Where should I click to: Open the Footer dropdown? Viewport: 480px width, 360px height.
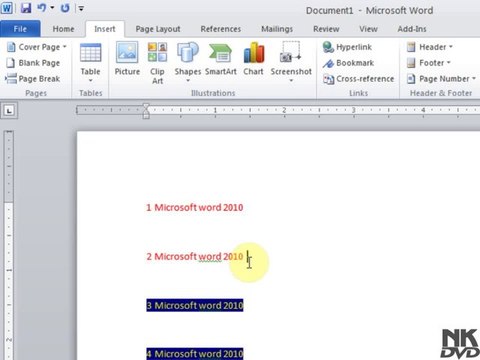tap(429, 63)
